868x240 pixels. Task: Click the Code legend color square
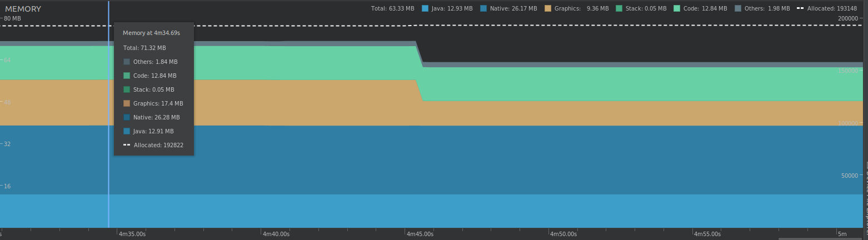(677, 8)
